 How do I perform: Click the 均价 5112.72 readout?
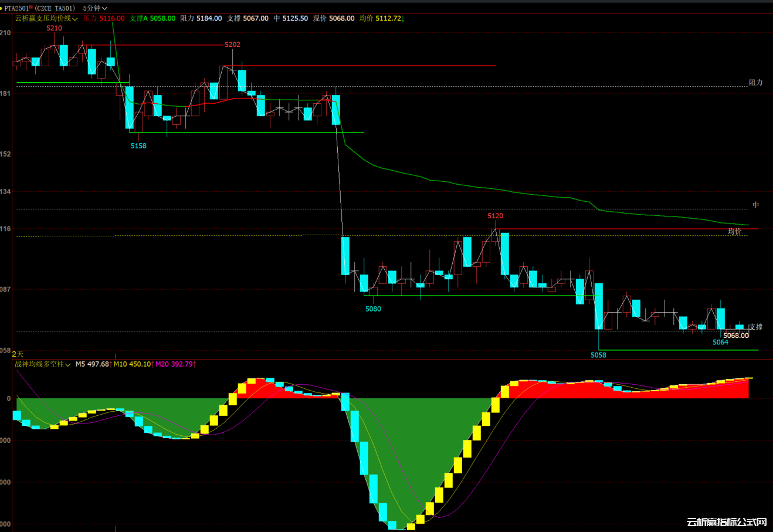(x=381, y=18)
